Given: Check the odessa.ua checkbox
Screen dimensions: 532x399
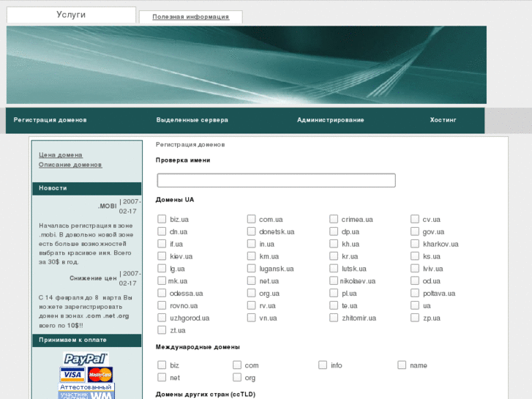Looking at the screenshot, I should point(162,293).
